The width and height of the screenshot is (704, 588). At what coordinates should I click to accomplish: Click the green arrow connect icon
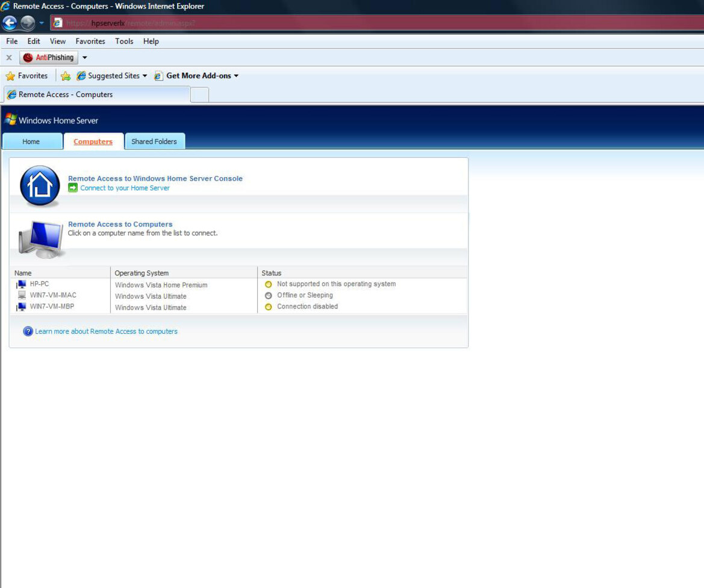pyautogui.click(x=73, y=188)
